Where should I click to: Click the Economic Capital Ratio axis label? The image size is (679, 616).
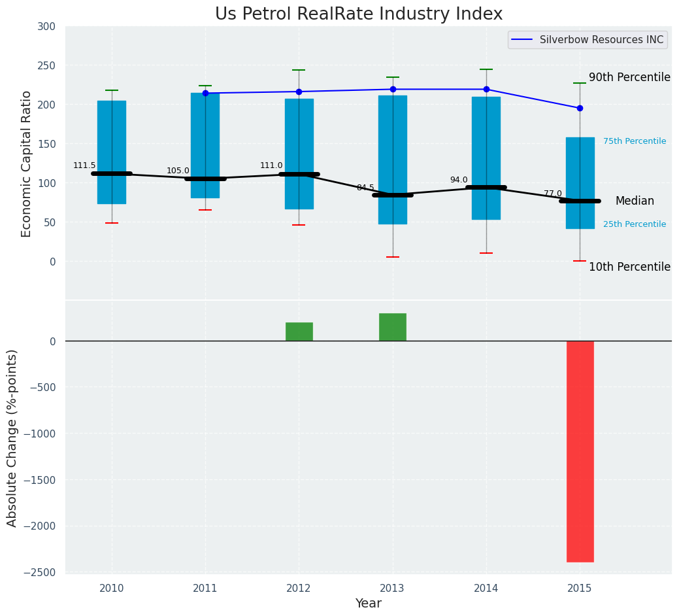tap(27, 163)
